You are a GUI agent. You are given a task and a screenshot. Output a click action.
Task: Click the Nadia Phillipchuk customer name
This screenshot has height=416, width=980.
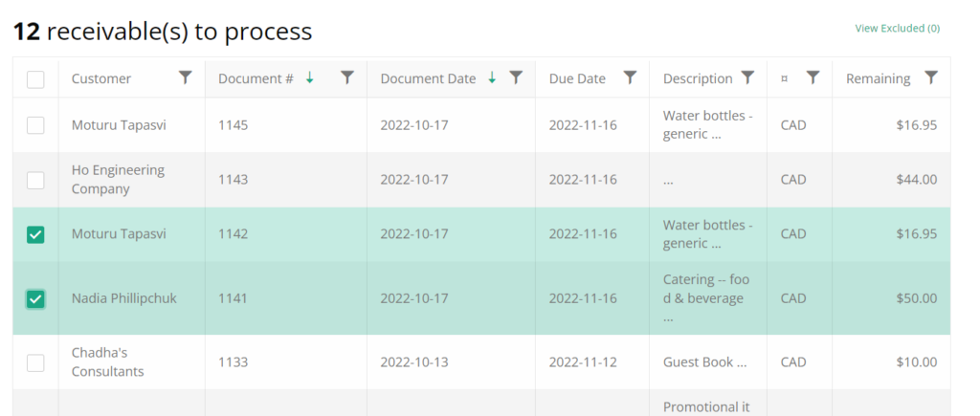(123, 298)
